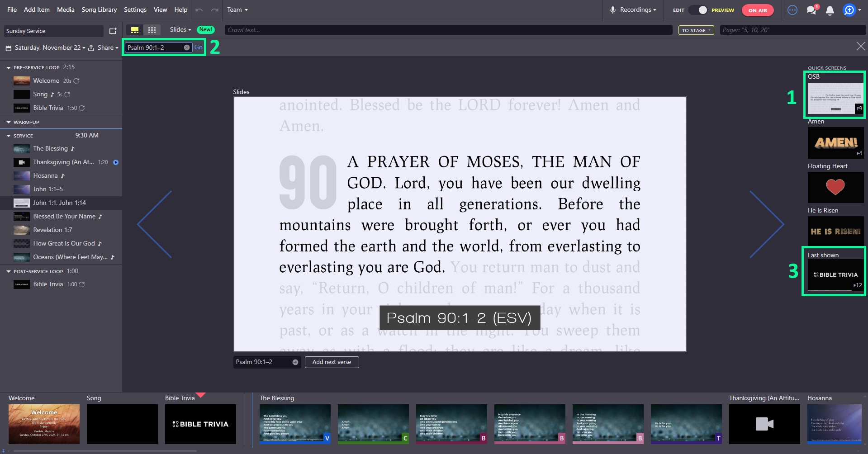The height and width of the screenshot is (454, 868).
Task: Go to next slide with right arrow
Action: 766,224
